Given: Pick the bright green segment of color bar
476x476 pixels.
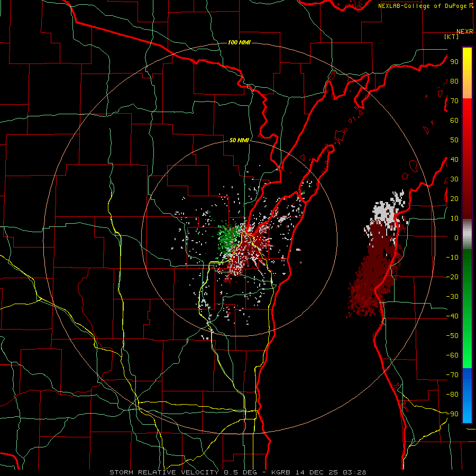Looking at the screenshot, I should coord(467,349).
